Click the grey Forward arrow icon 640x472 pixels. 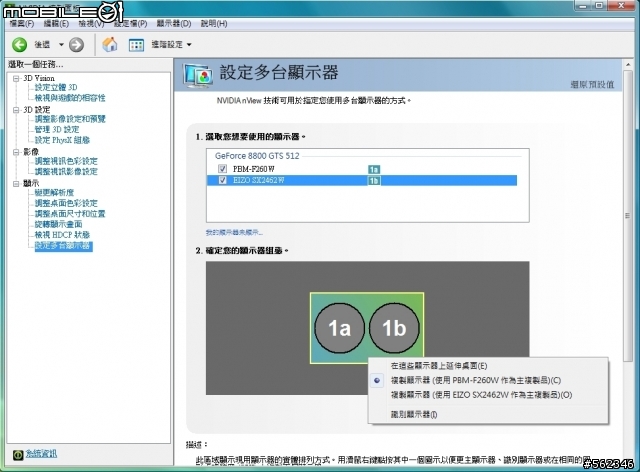(x=76, y=45)
